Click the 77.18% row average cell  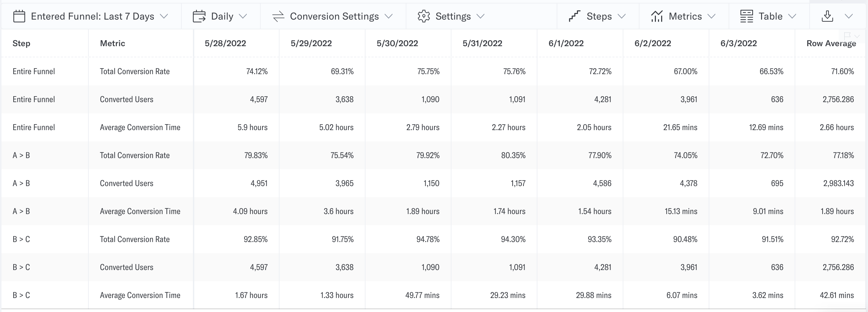844,155
